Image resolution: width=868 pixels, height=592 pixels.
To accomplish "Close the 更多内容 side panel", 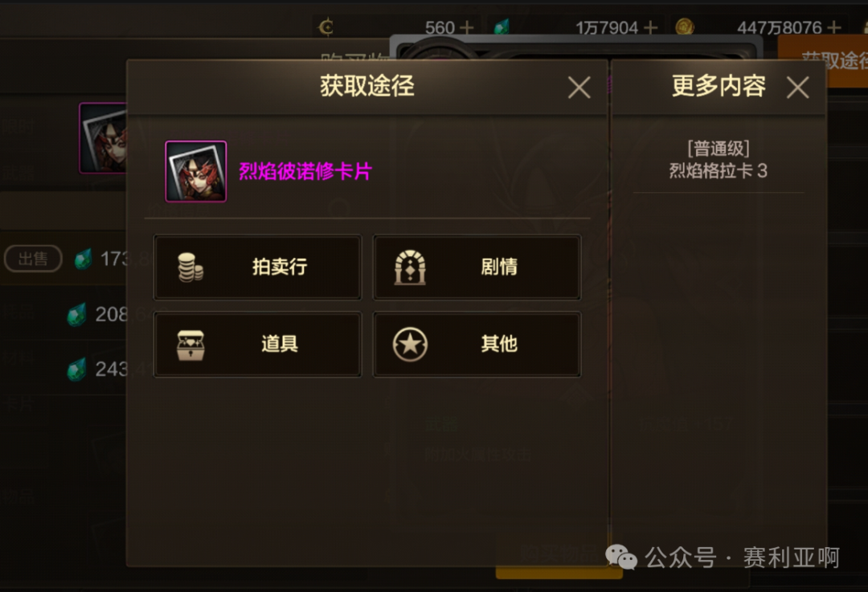I will coord(798,88).
